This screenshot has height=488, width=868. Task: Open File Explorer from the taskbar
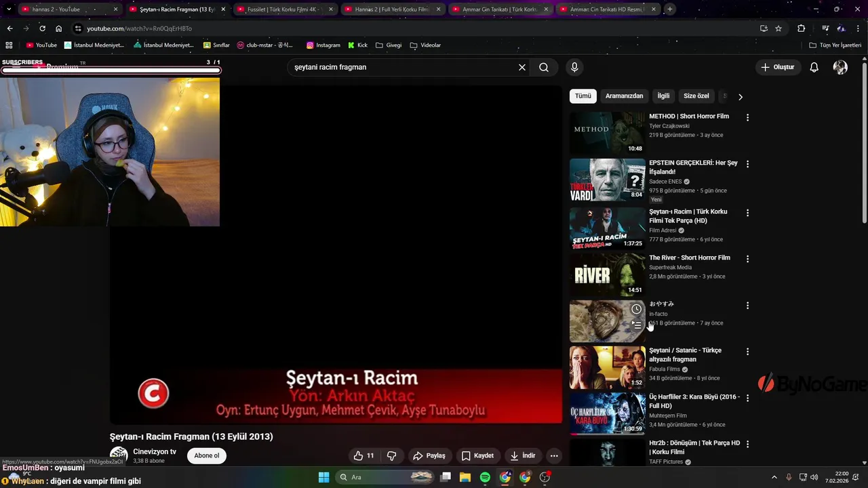point(465,477)
